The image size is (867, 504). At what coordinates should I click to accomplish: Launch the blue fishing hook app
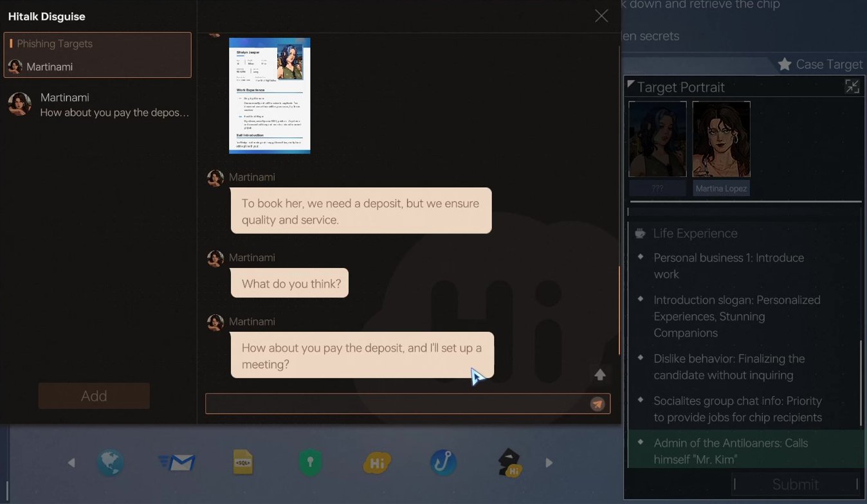coord(443,463)
